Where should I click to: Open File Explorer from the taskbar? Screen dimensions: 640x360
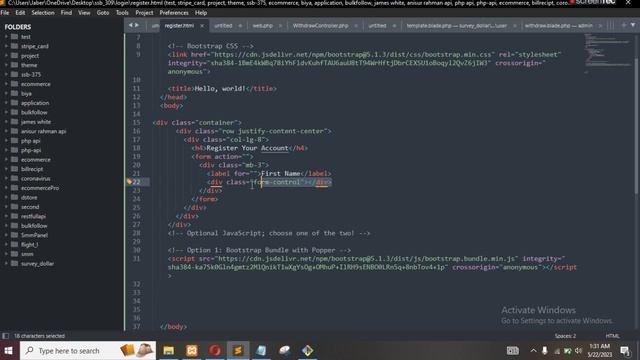pyautogui.click(x=169, y=351)
